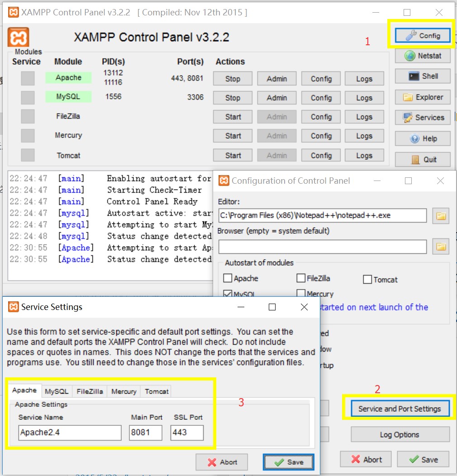Screen dimensions: 457x476
Task: Browse for the Editor executable folder icon
Action: point(441,216)
